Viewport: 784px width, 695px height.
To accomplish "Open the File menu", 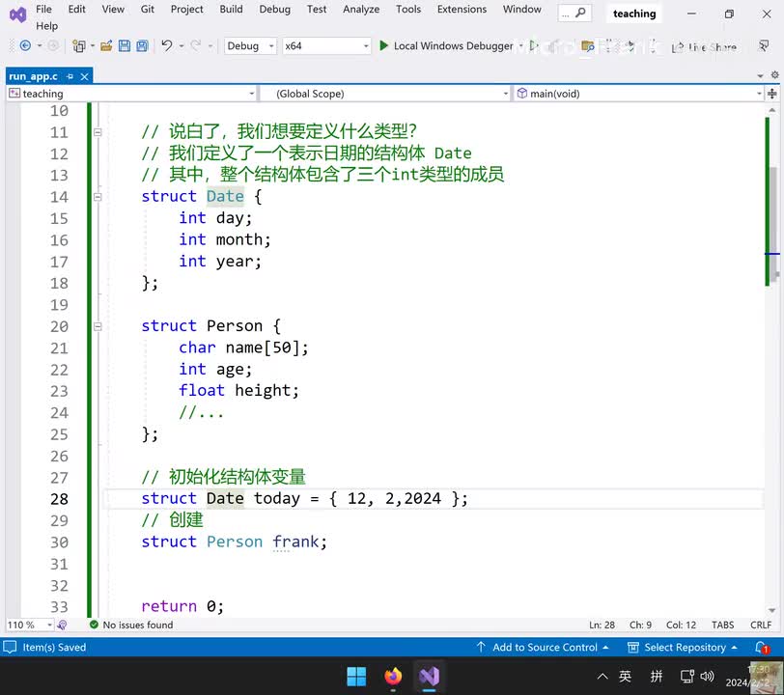I will [x=44, y=9].
